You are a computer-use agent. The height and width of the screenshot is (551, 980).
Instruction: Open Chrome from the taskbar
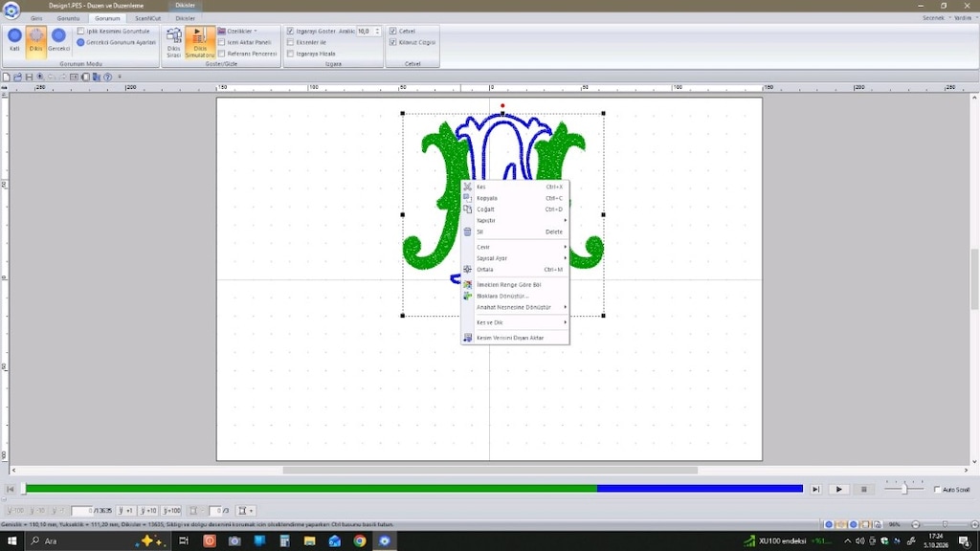point(360,541)
